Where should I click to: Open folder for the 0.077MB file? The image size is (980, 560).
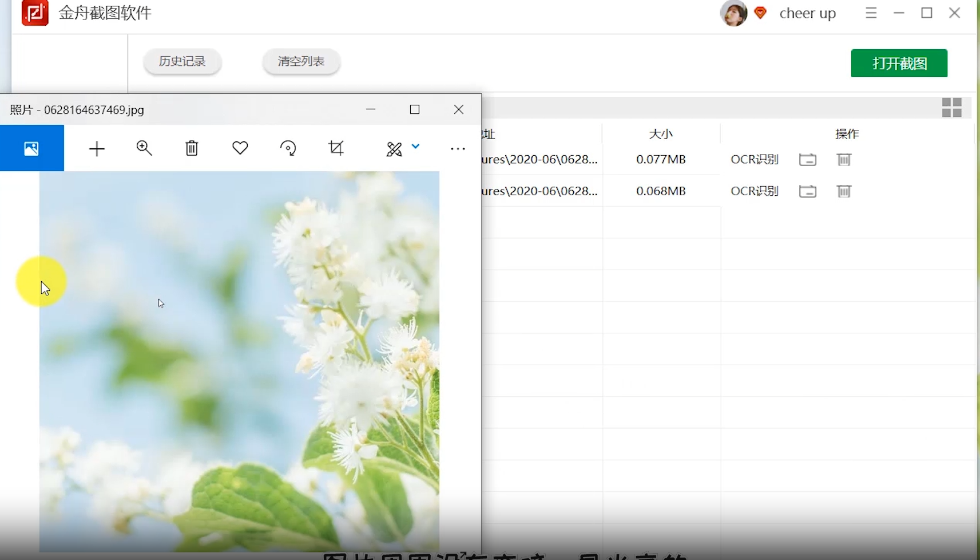pyautogui.click(x=807, y=160)
